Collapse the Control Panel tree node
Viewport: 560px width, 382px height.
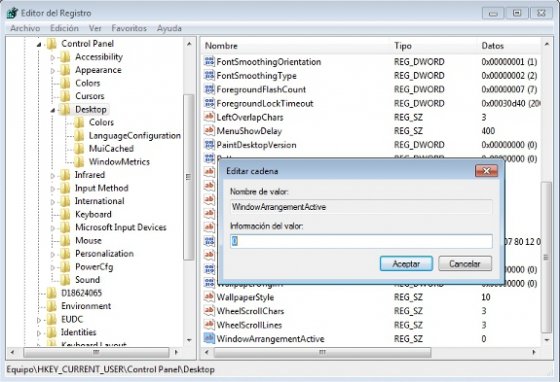[39, 44]
